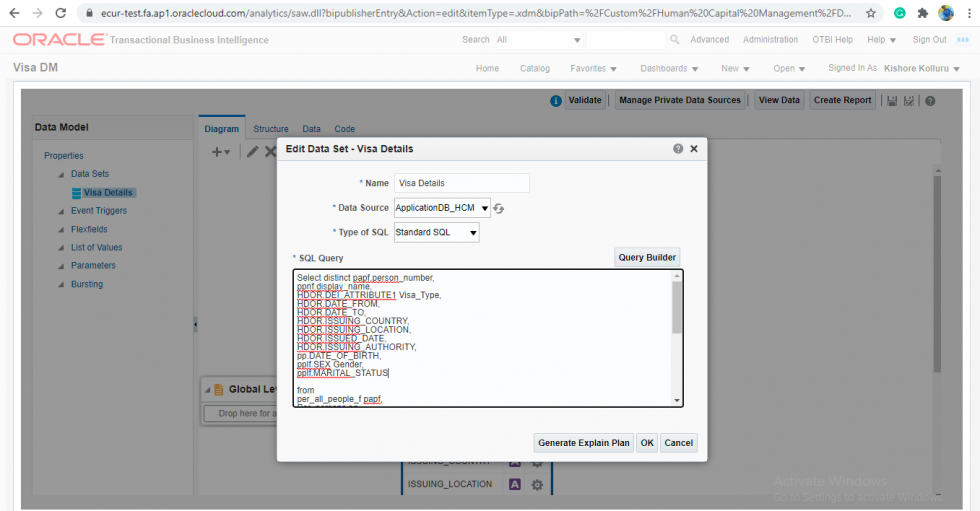The width and height of the screenshot is (980, 511).
Task: Click the accessibility dots icon after Sign Out
Action: coord(963,39)
